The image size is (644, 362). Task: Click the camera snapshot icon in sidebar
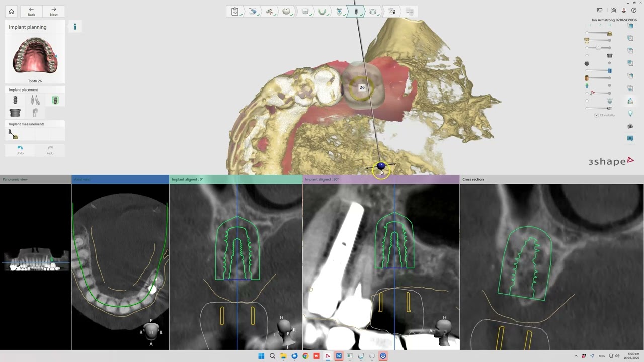click(630, 126)
